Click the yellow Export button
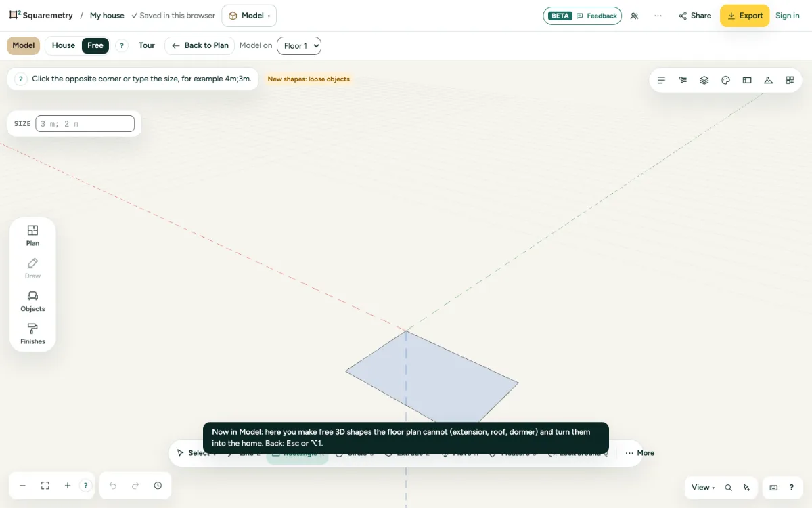Screen dimensions: 812x508 744,16
